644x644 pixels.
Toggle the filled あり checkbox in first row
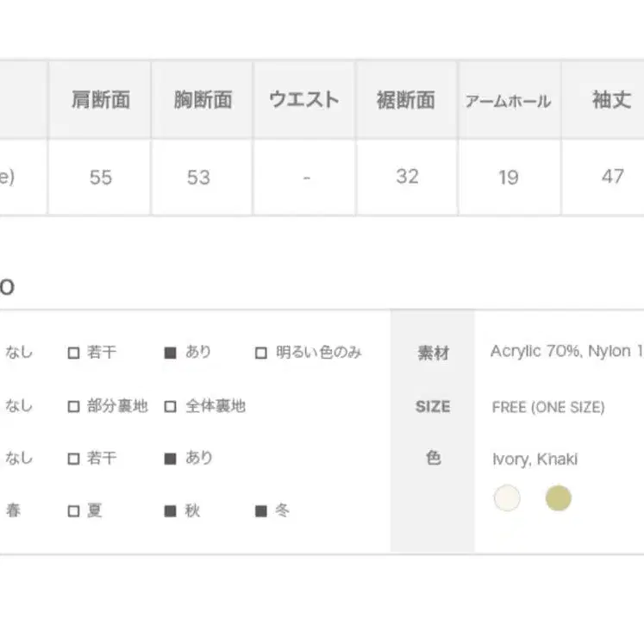(171, 353)
